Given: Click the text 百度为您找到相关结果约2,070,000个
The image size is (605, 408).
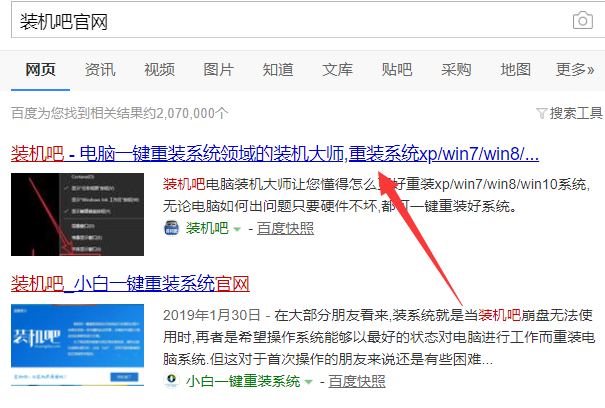Looking at the screenshot, I should pyautogui.click(x=120, y=113).
